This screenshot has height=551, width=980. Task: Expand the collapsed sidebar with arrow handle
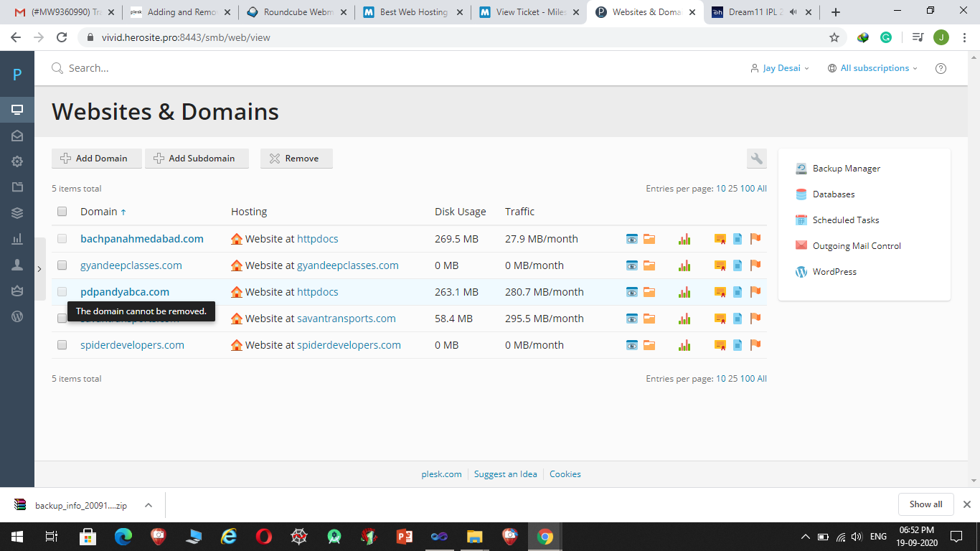point(39,268)
